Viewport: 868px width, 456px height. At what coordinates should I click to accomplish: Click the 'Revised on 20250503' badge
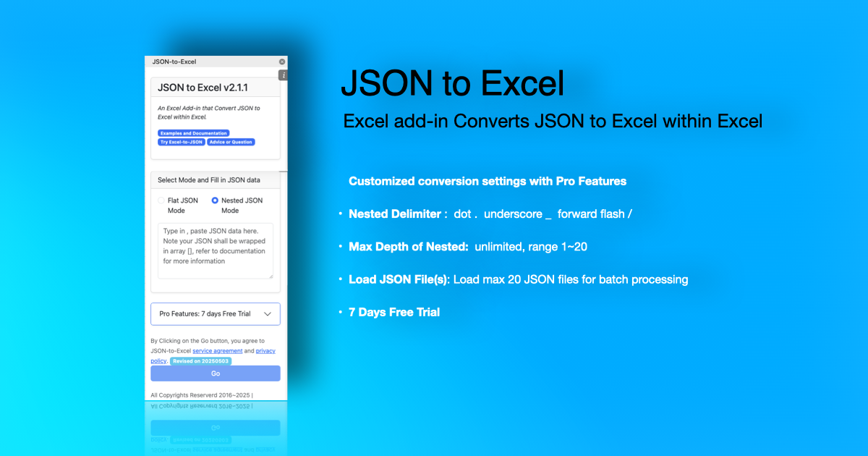coord(201,360)
